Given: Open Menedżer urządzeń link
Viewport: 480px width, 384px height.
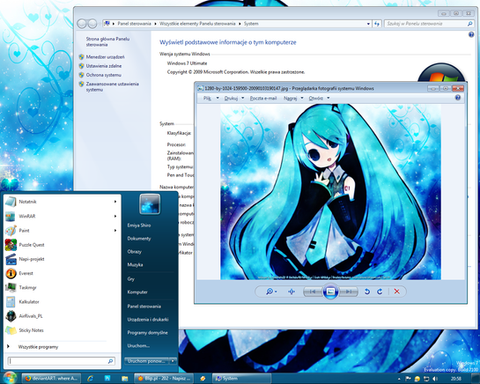Looking at the screenshot, I should [105, 57].
